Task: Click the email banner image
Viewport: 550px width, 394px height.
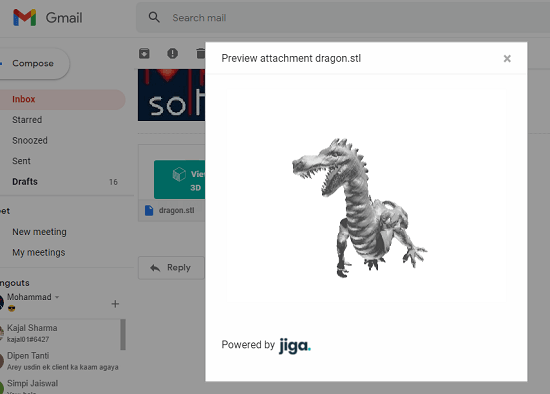Action: coord(172,95)
